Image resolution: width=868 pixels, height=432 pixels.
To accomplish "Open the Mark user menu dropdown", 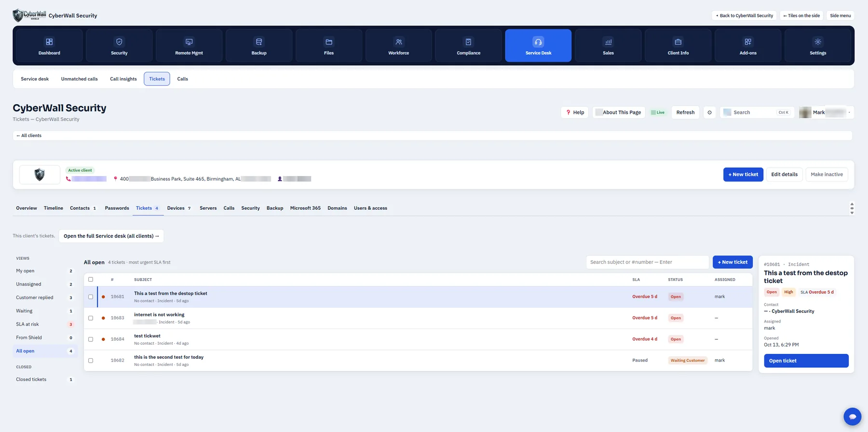I will [x=826, y=112].
